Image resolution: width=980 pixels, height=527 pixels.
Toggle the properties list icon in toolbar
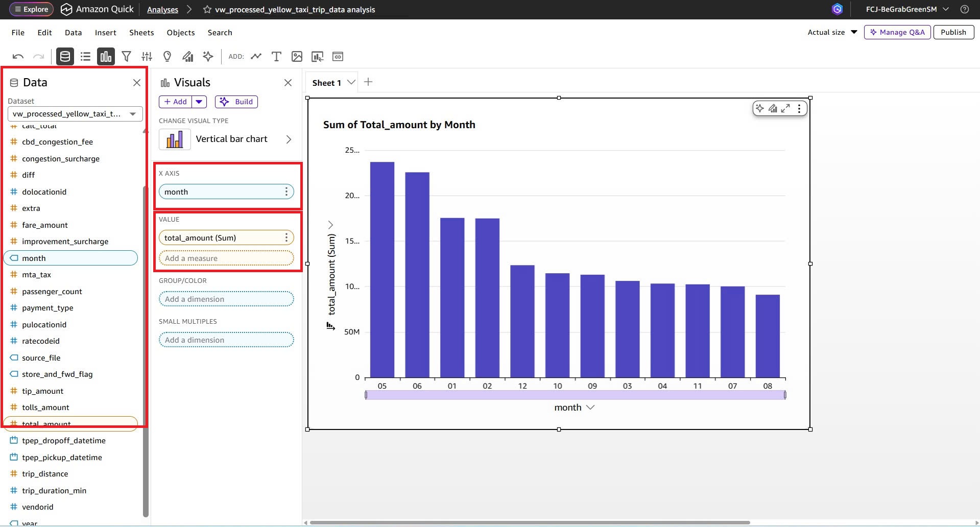tap(85, 57)
